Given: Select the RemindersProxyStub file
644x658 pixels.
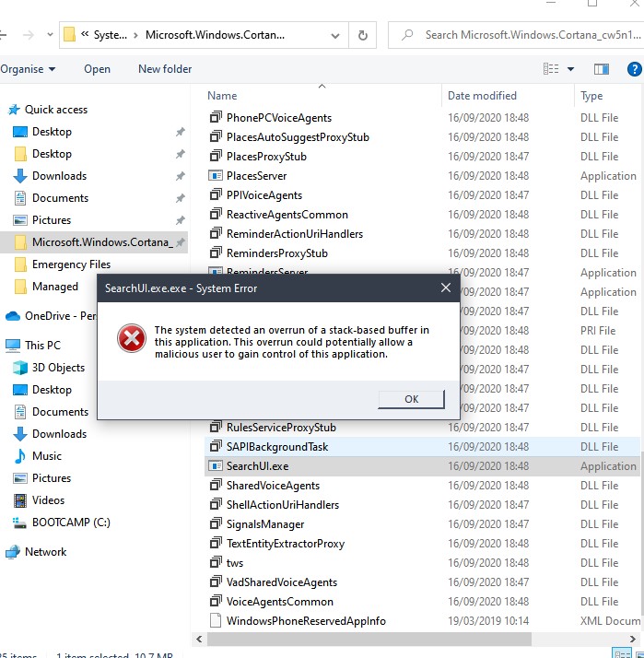Looking at the screenshot, I should 277,253.
